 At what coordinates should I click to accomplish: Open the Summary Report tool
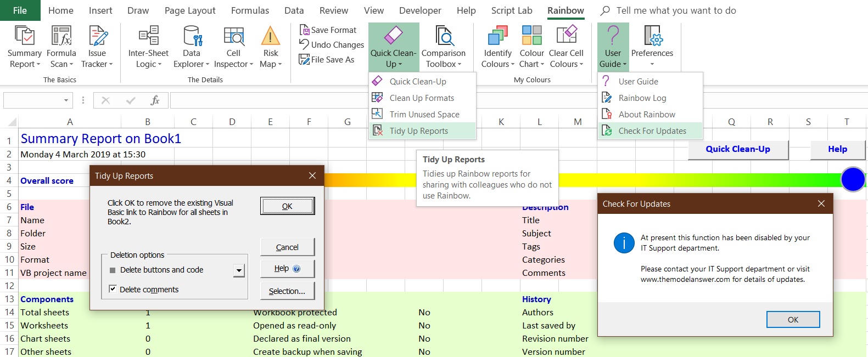[24, 47]
